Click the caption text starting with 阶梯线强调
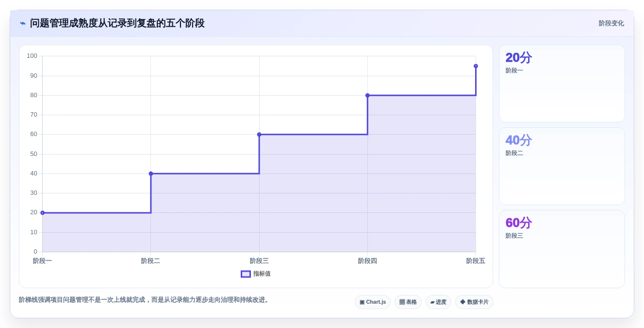This screenshot has height=328, width=644. click(144, 300)
